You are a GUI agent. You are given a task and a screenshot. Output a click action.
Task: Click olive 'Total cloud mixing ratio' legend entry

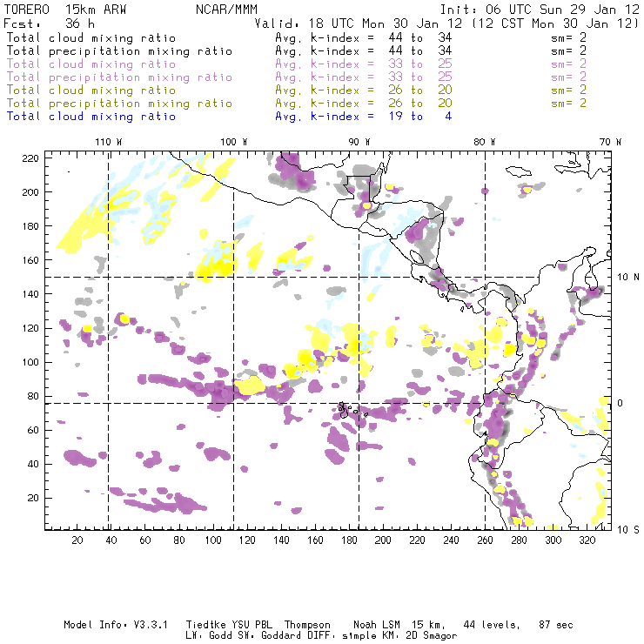click(x=91, y=91)
